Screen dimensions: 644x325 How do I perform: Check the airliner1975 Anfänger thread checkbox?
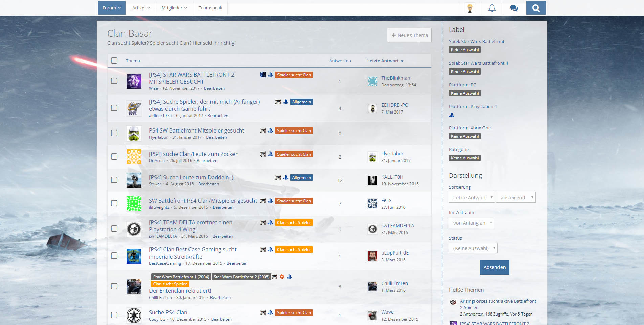tap(114, 108)
